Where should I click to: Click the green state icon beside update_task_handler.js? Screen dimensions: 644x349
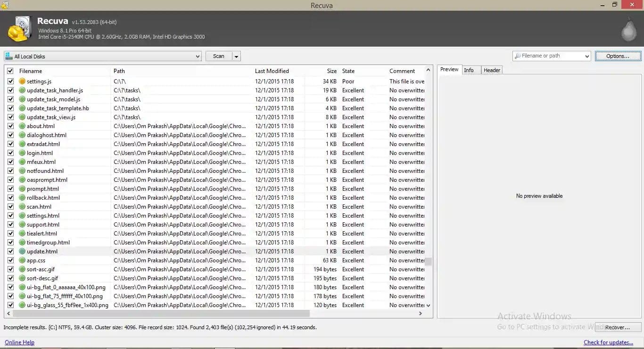click(x=22, y=90)
